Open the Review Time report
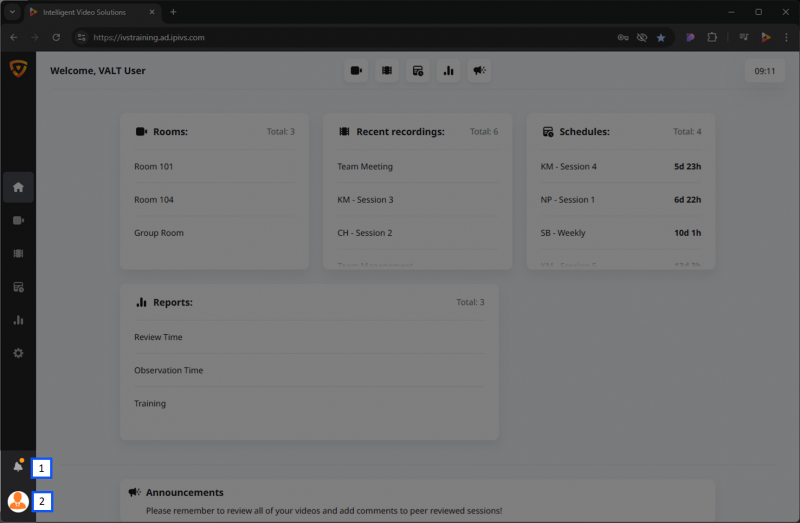The height and width of the screenshot is (523, 800). 309,337
